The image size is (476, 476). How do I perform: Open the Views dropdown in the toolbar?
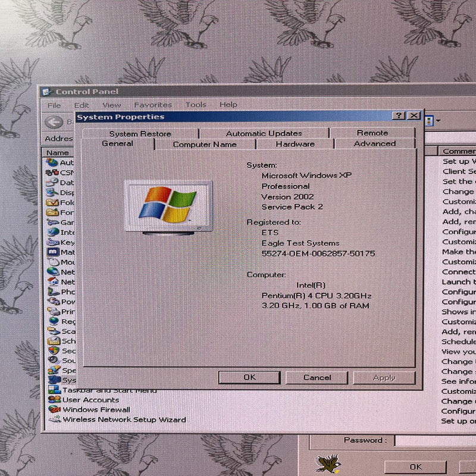click(x=433, y=121)
